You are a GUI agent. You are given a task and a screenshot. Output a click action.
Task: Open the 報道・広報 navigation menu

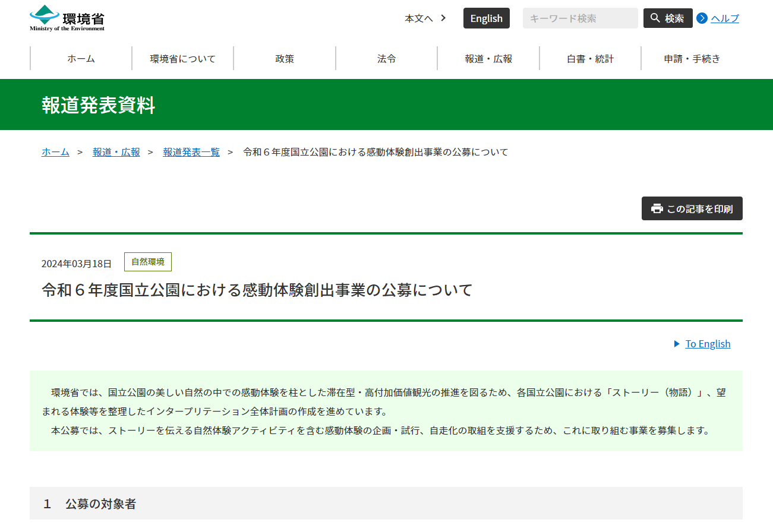click(x=488, y=59)
